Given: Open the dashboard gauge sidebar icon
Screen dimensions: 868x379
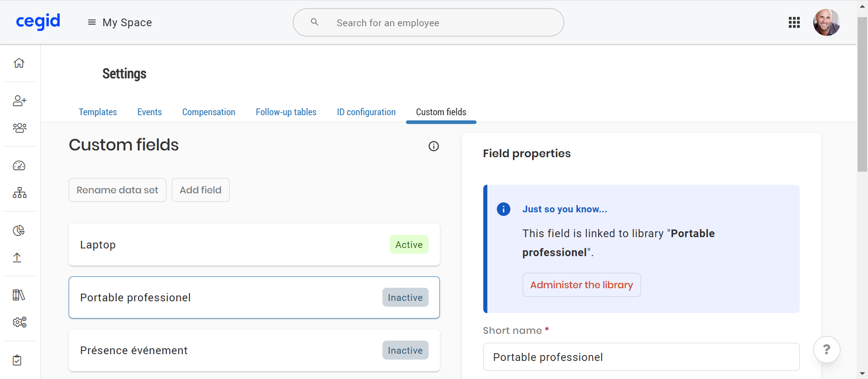Looking at the screenshot, I should 19,166.
